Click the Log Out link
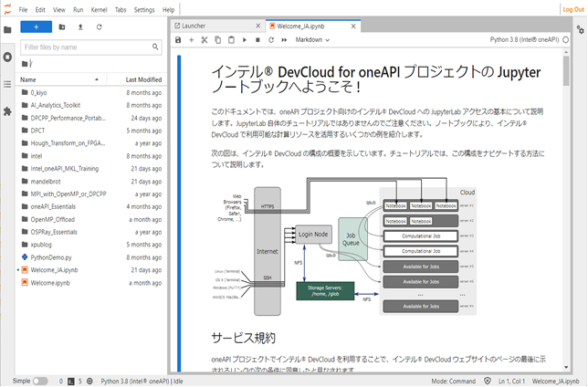588x387 pixels. [x=573, y=10]
